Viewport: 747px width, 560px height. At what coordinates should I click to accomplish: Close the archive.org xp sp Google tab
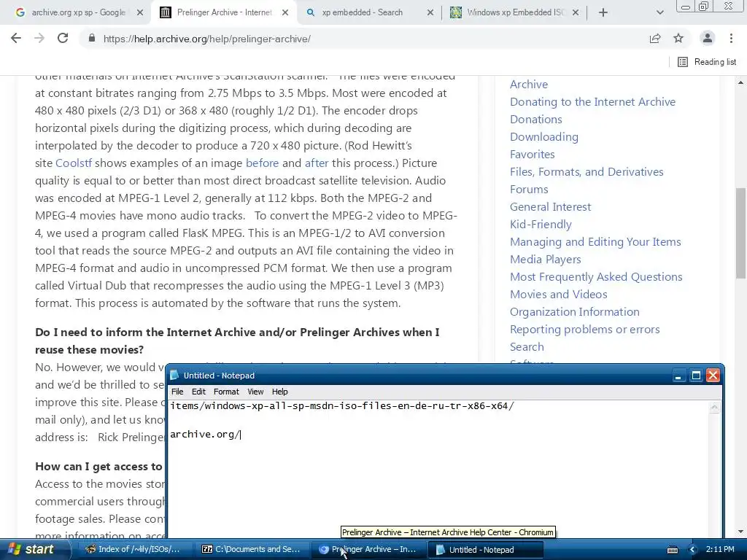coord(140,13)
